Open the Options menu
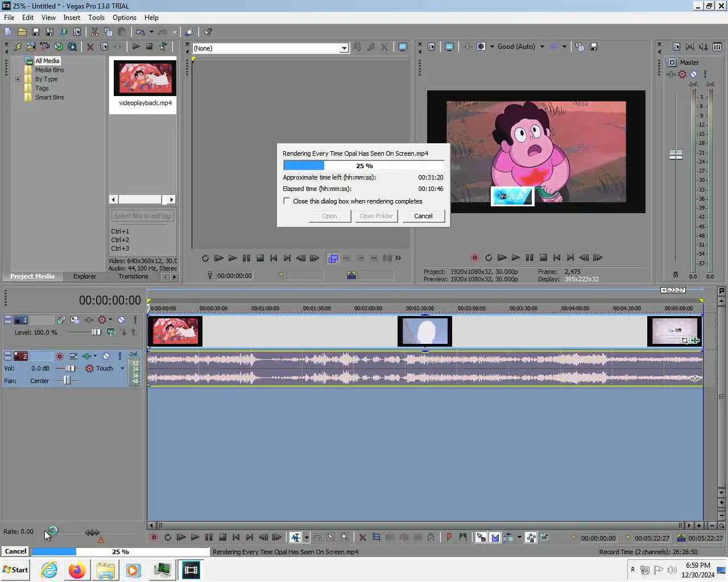 [x=125, y=18]
